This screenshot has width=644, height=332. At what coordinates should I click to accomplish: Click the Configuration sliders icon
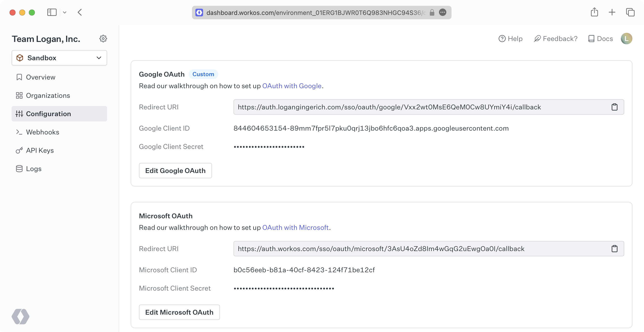(x=19, y=114)
